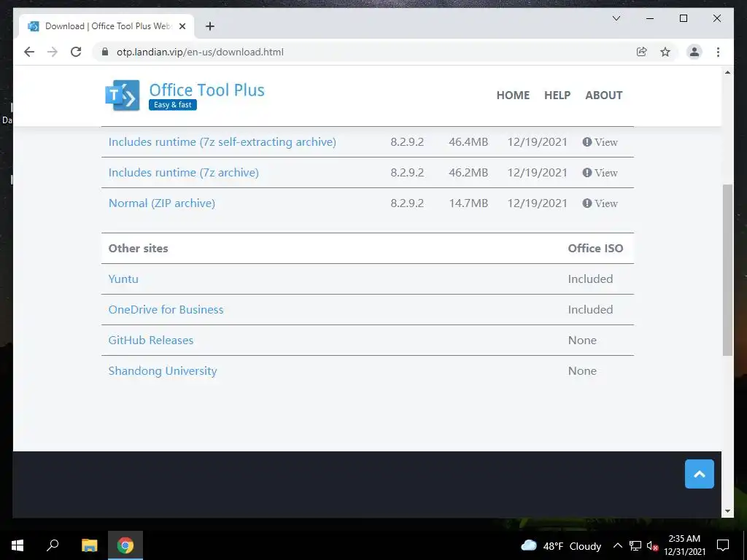Open the ABOUT menu item
Image resolution: width=747 pixels, height=560 pixels.
coord(603,96)
